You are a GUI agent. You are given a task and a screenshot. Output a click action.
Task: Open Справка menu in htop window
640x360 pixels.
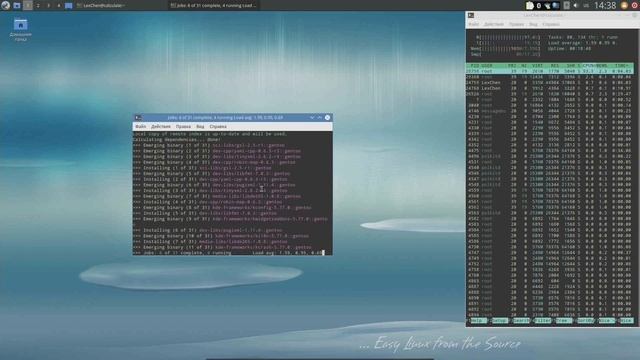tap(551, 24)
